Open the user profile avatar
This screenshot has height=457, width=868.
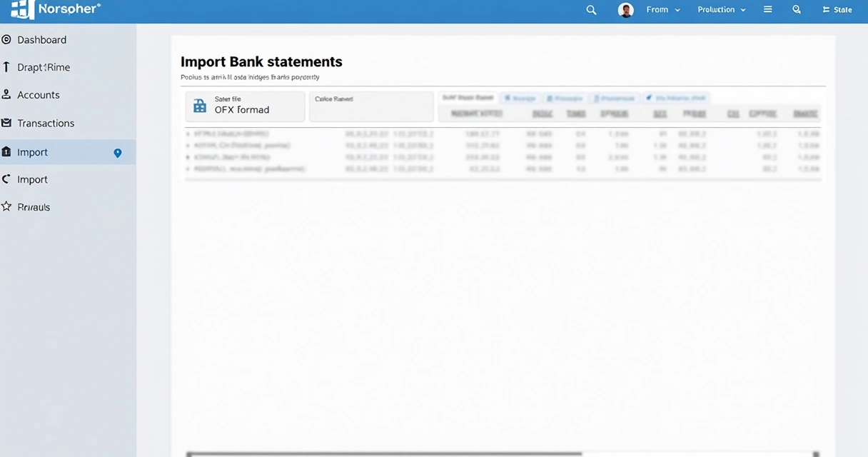click(x=626, y=10)
